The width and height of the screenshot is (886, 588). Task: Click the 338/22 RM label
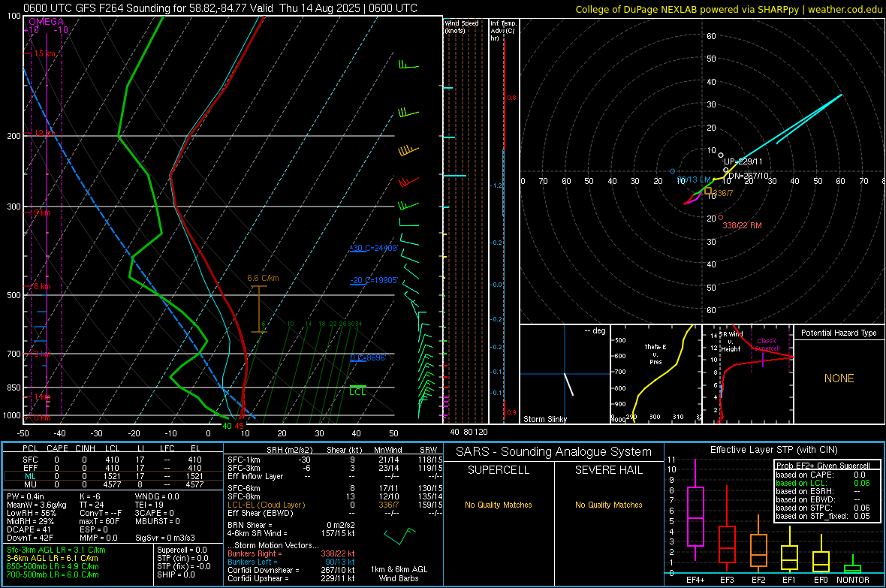742,225
